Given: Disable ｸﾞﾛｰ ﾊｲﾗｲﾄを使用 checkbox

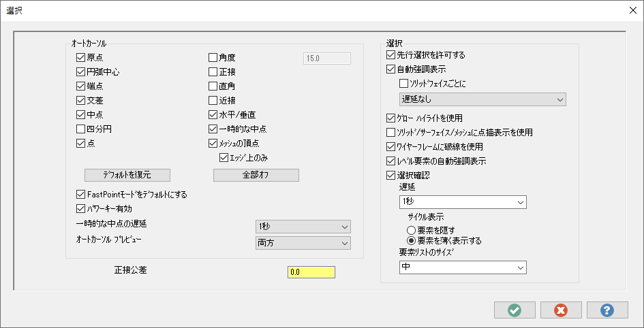Looking at the screenshot, I should [390, 118].
